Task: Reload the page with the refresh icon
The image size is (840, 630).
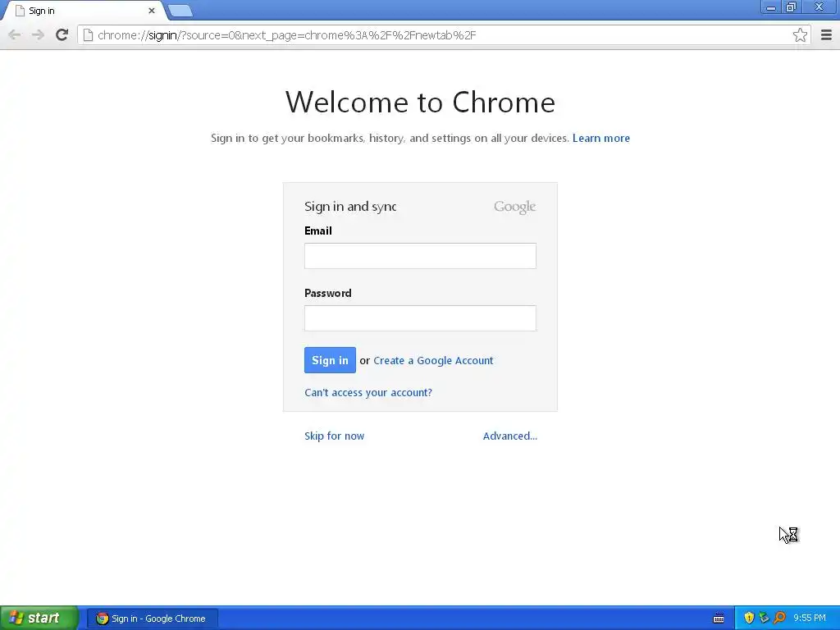Action: (x=62, y=34)
